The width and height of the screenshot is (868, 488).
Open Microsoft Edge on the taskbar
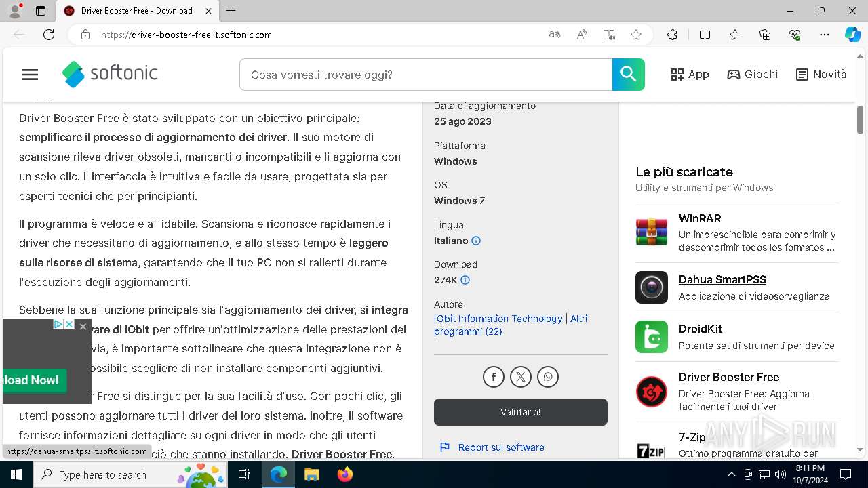(x=279, y=474)
